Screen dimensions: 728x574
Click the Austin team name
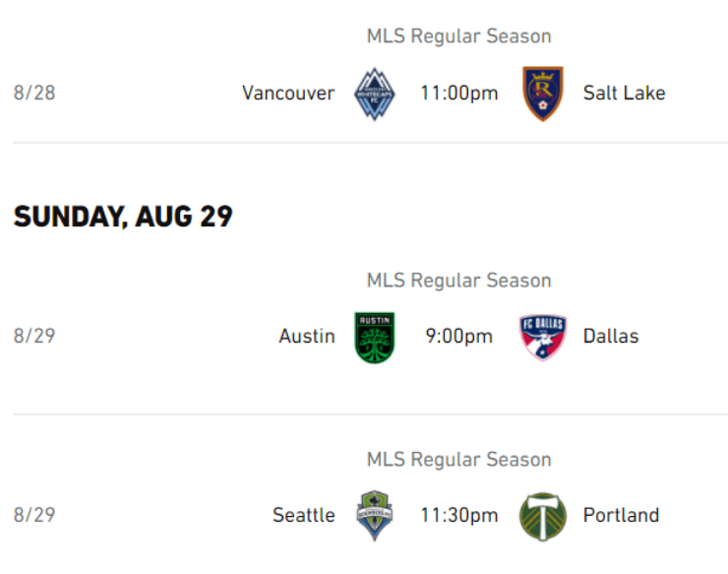click(x=307, y=337)
